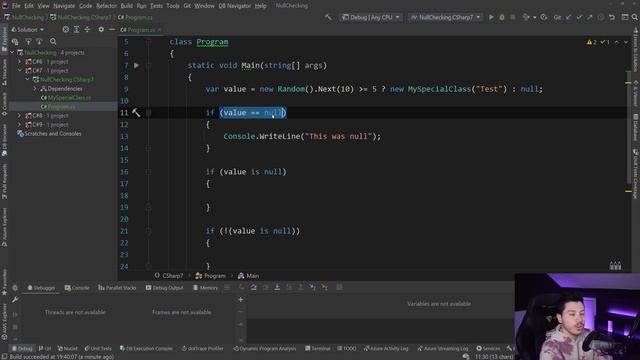The image size is (640, 360).
Task: Click the search magnifier in Solution explorer
Action: pyautogui.click(x=53, y=41)
